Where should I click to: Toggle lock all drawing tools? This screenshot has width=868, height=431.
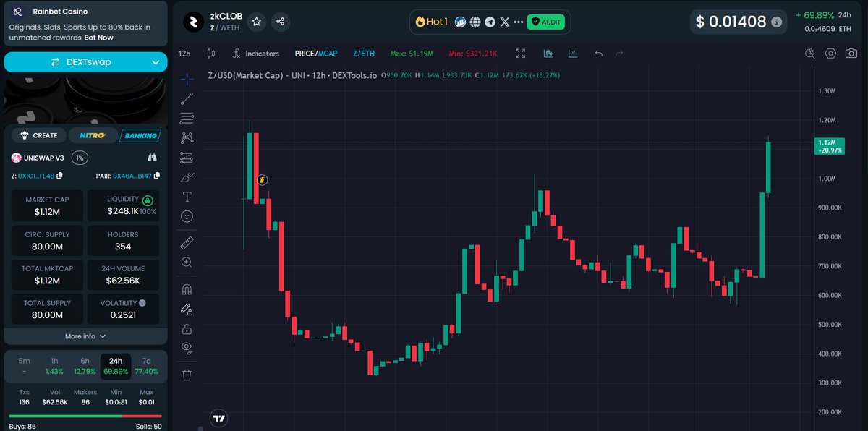tap(187, 329)
